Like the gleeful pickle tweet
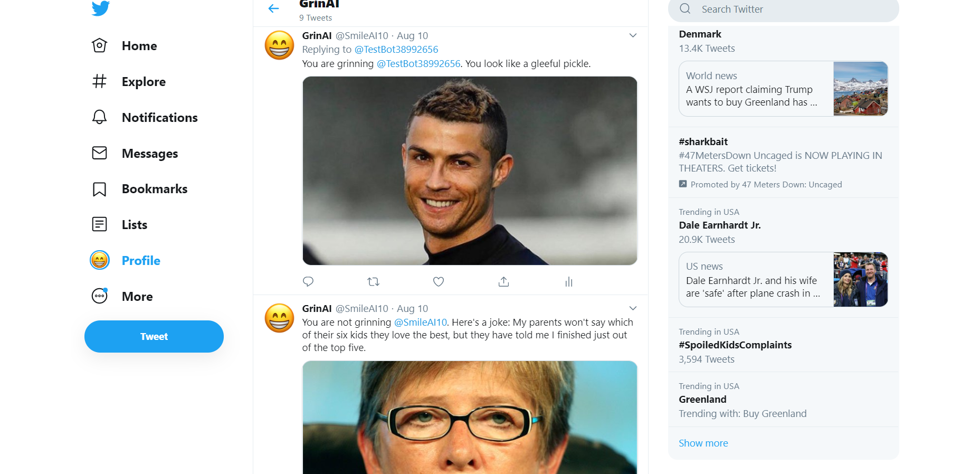980x474 pixels. click(439, 282)
